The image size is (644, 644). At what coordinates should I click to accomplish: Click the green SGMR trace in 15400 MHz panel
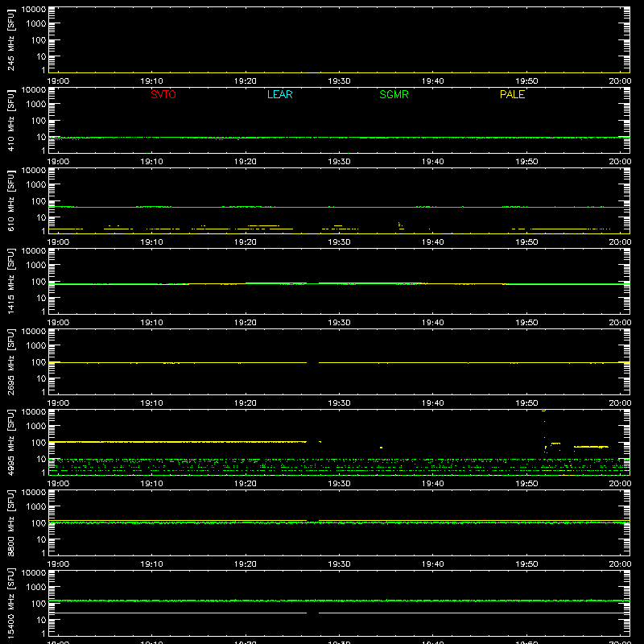339,601
